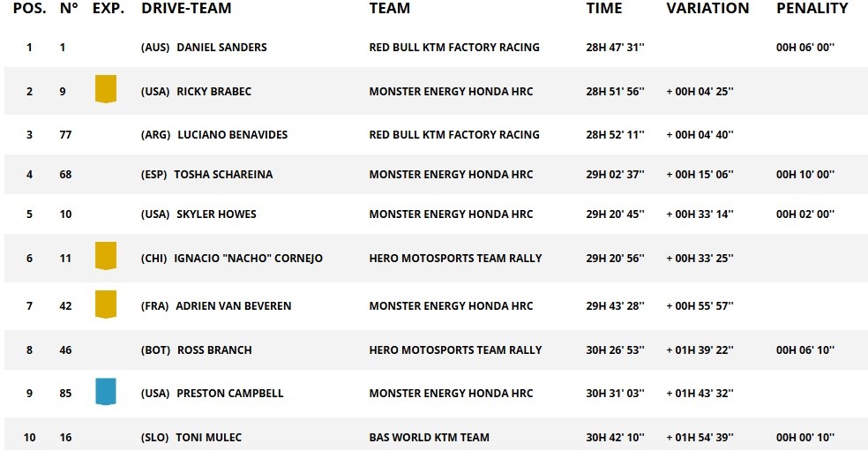Click Preston Campbell's blue experience badge
The width and height of the screenshot is (868, 451).
[x=106, y=391]
